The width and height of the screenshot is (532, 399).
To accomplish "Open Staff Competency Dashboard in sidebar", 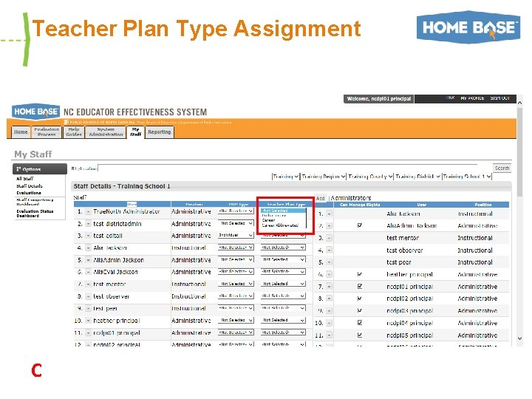I will (35, 202).
